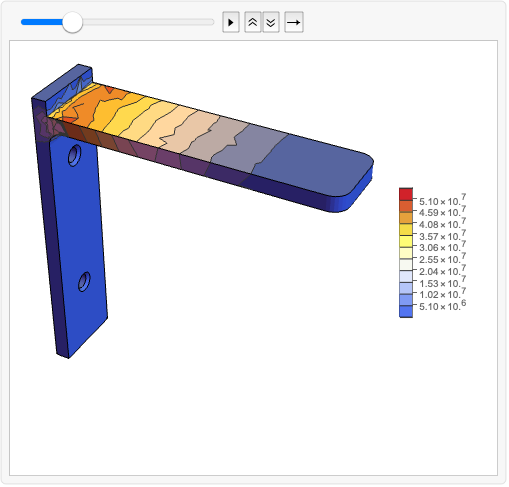Click the lower bolt hole on the bracket
509x487 pixels.
(84, 282)
